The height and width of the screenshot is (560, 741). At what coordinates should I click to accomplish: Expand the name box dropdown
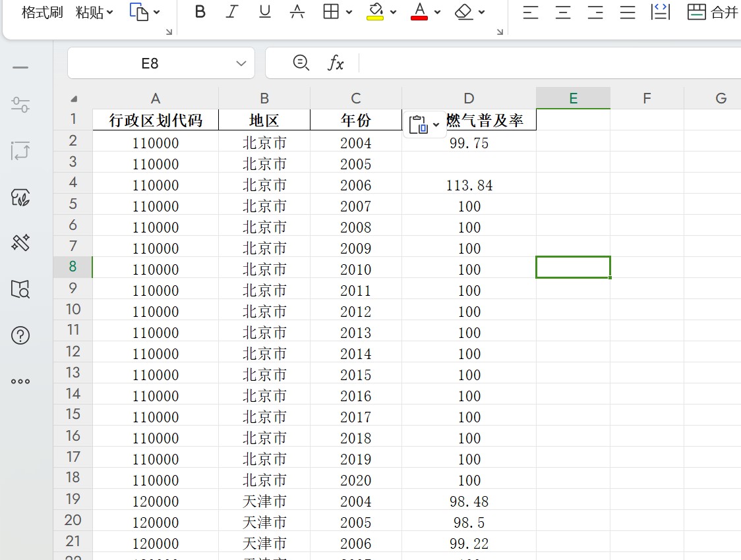(x=241, y=63)
